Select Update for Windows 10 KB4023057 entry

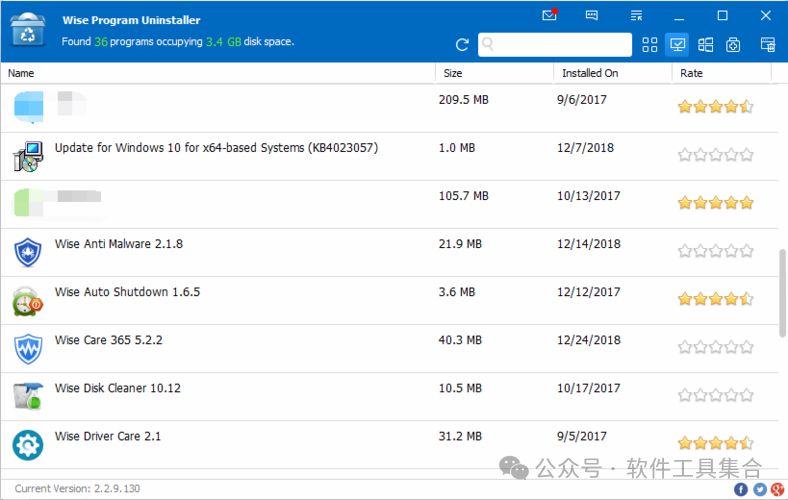[x=389, y=156]
